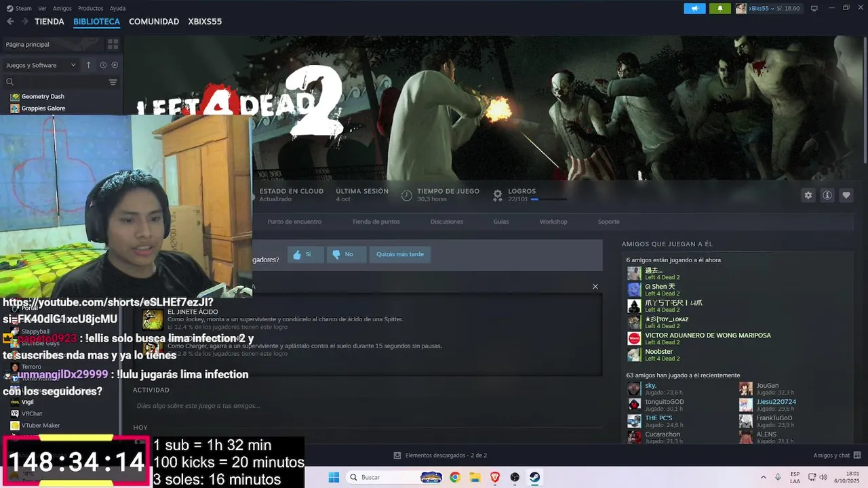
Task: Expand the Juegos y Software dropdown
Action: (41, 65)
